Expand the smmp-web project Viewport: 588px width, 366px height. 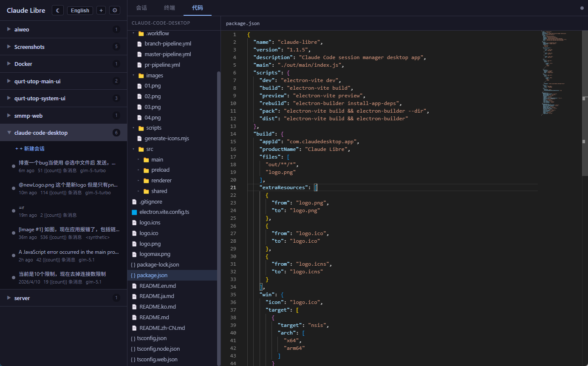pos(9,116)
